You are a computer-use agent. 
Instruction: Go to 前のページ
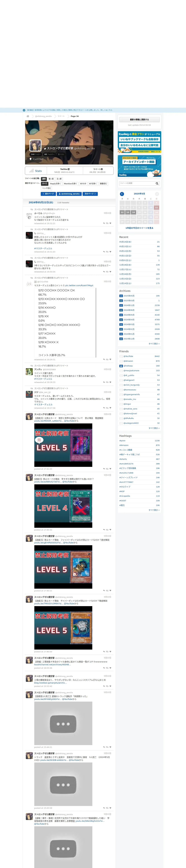(x=48, y=194)
